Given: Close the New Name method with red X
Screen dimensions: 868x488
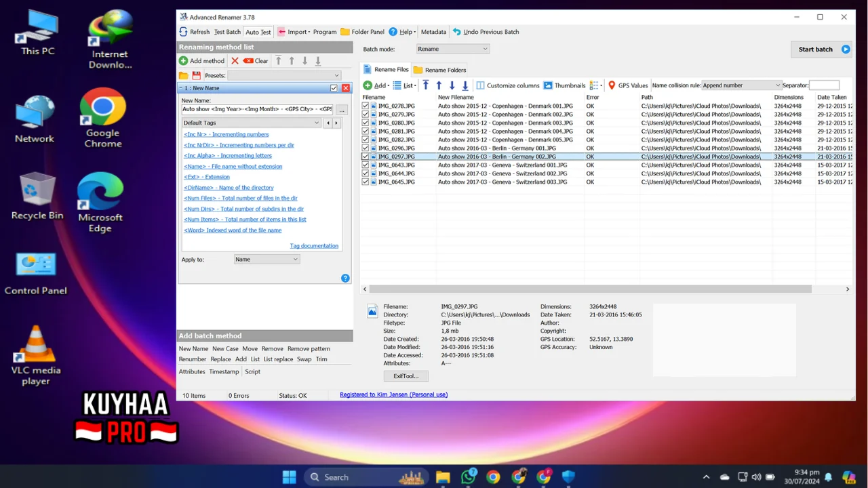Looking at the screenshot, I should (346, 88).
